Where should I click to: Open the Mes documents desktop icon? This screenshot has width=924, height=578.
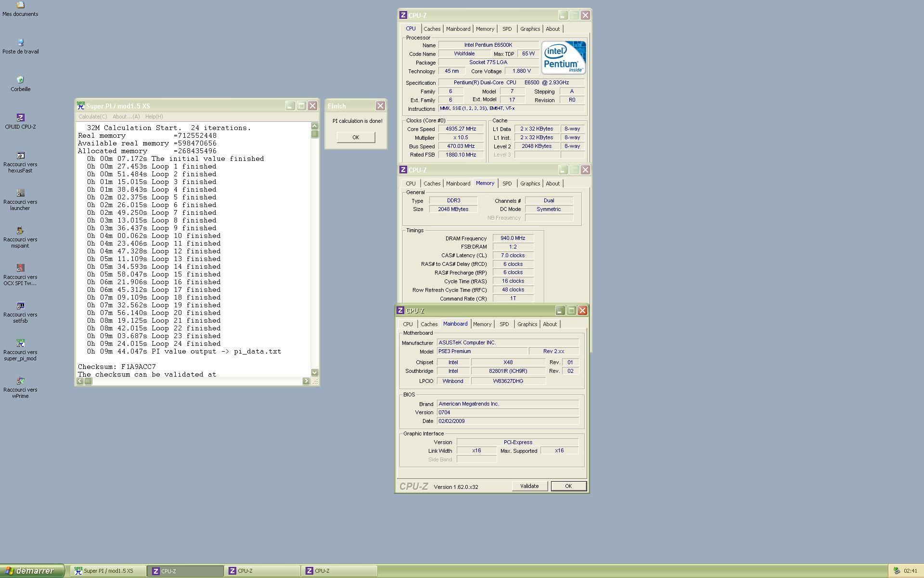[x=20, y=5]
